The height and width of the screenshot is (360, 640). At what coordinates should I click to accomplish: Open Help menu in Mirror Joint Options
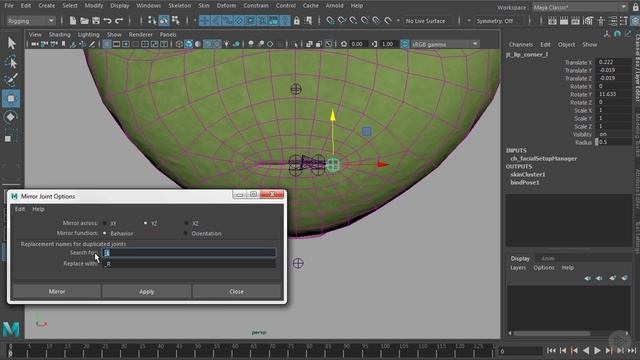tap(38, 209)
